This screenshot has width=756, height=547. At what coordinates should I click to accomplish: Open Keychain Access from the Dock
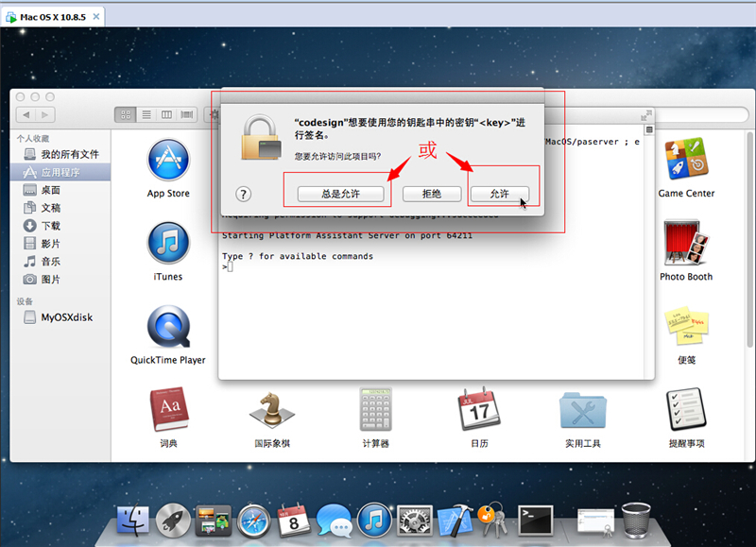tap(493, 520)
